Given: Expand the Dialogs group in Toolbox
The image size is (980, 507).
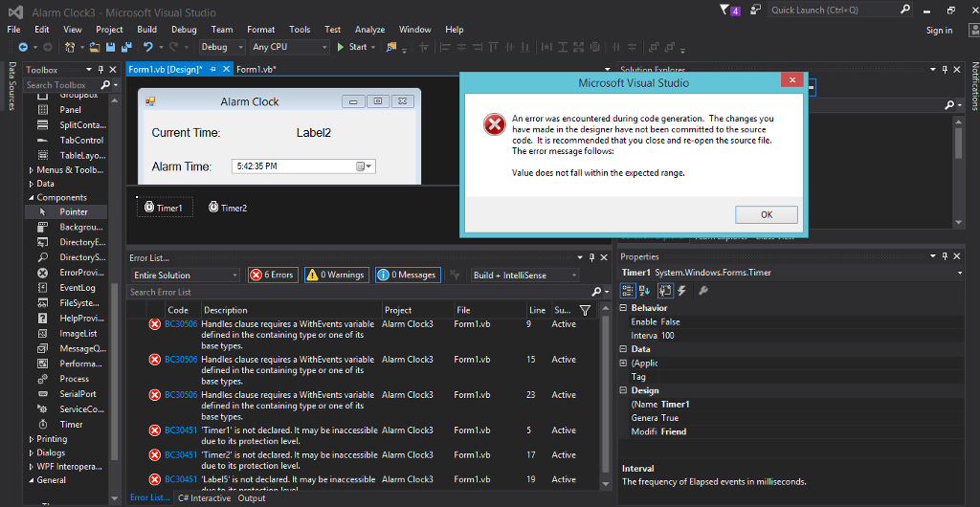Looking at the screenshot, I should point(32,452).
